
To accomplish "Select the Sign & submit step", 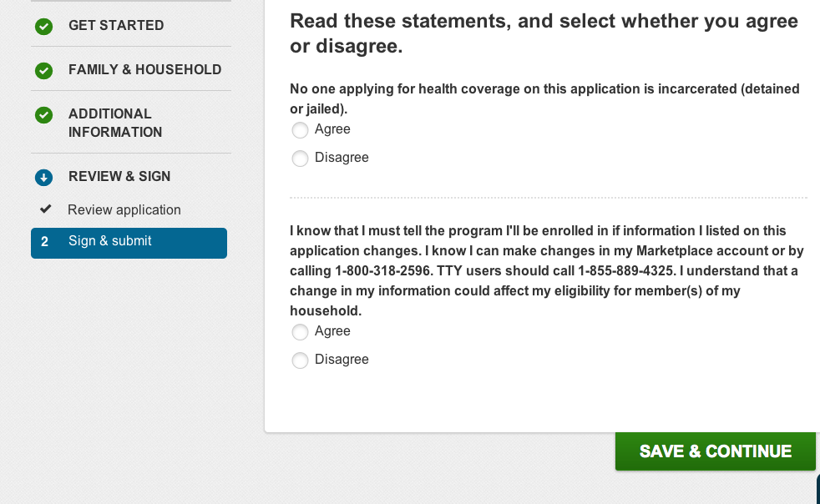I will (129, 243).
